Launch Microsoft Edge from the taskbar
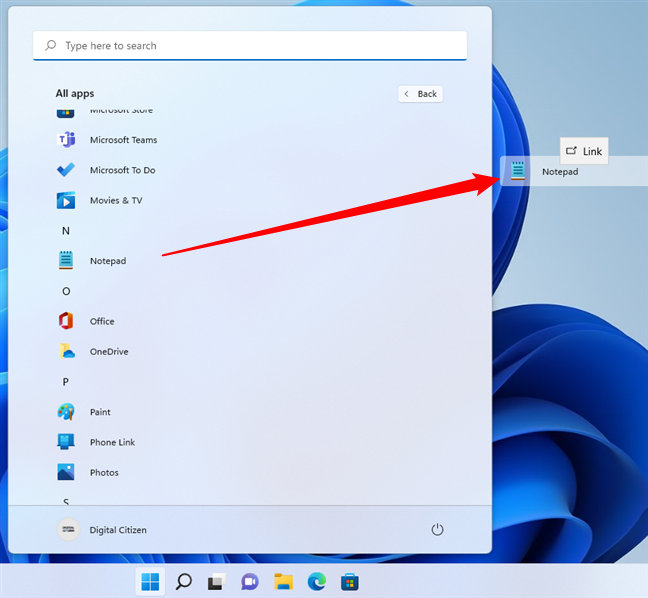The image size is (648, 598). coord(316,581)
